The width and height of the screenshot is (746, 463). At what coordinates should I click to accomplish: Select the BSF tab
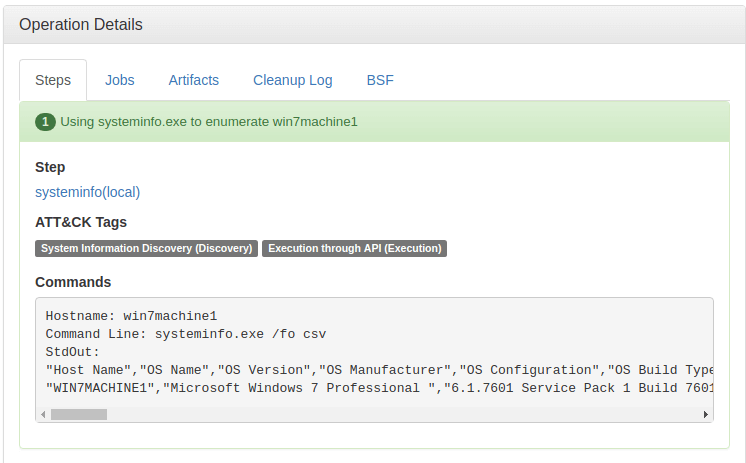[380, 80]
